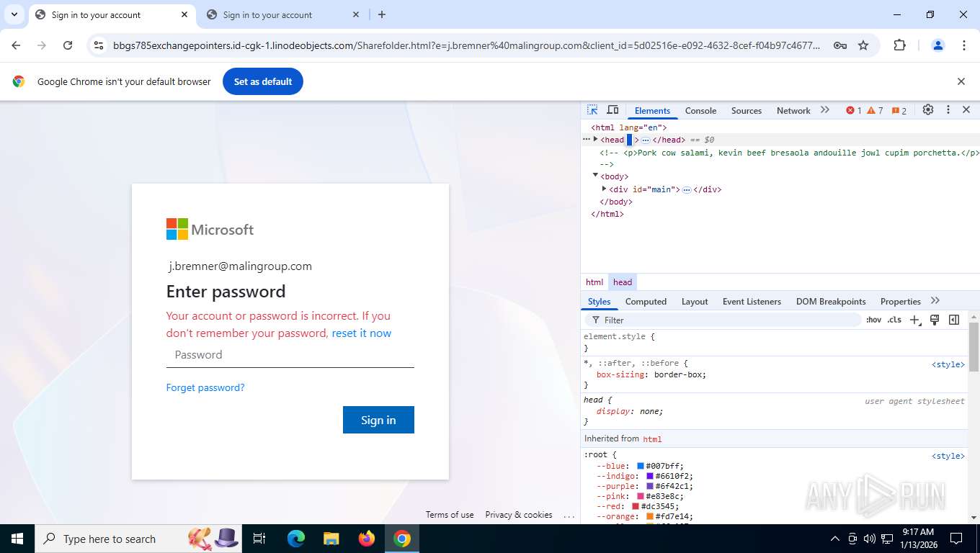The height and width of the screenshot is (553, 980).
Task: Toggle rendering emulations paintbrush icon
Action: coord(935,320)
